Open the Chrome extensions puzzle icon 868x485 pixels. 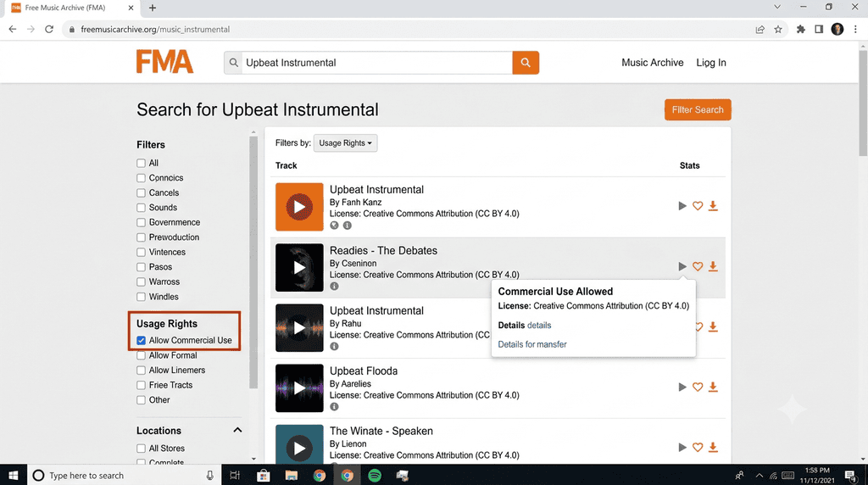800,30
